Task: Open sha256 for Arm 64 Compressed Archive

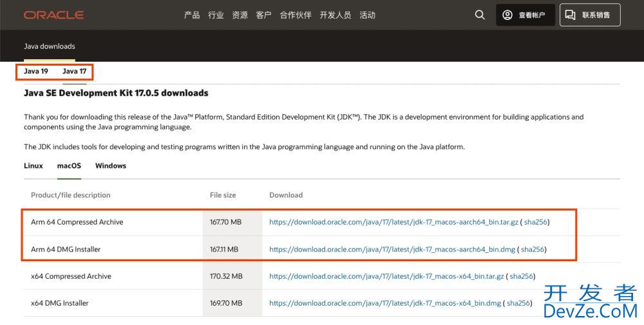Action: click(x=536, y=222)
